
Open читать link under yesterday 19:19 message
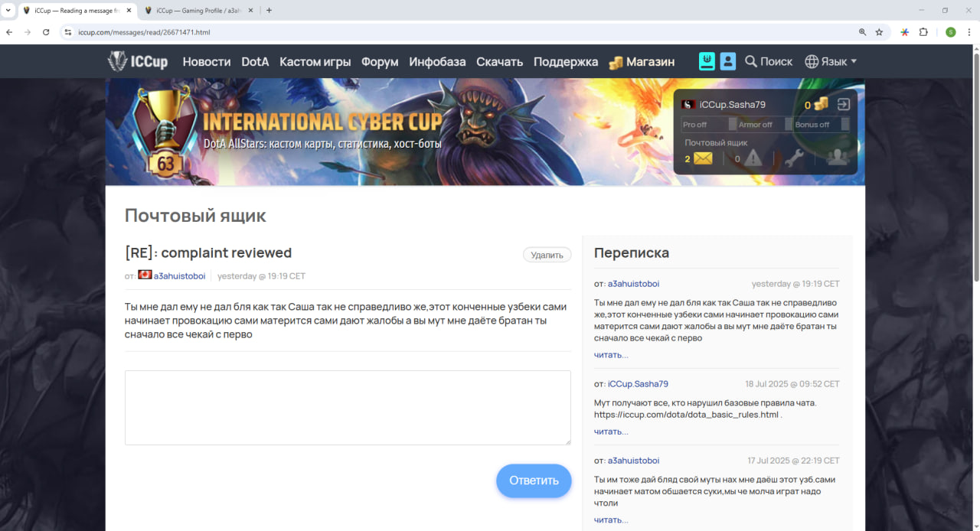click(611, 355)
